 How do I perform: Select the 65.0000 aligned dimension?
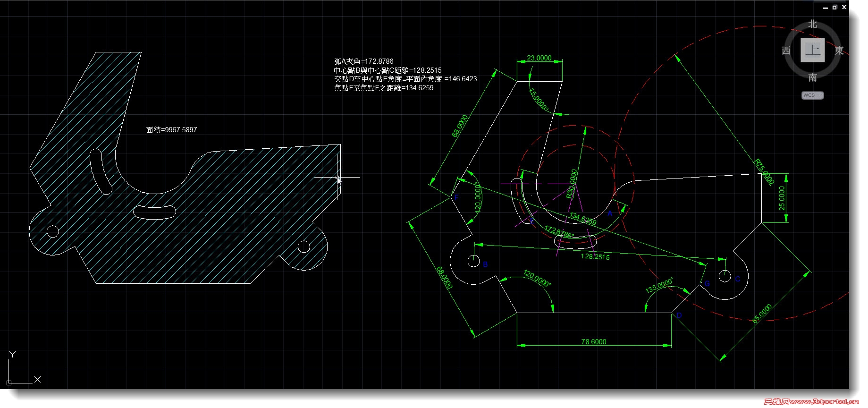pyautogui.click(x=762, y=314)
